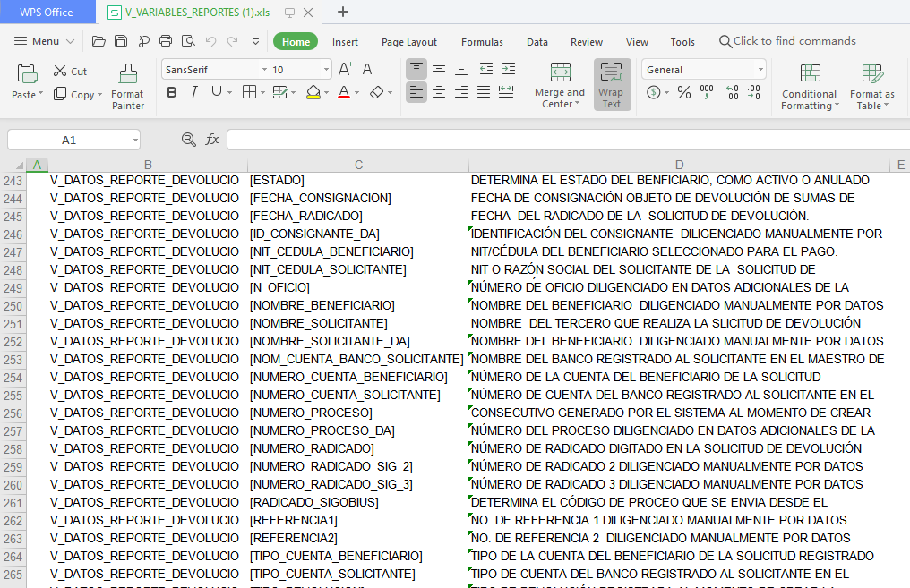Apply bold formatting

click(x=172, y=92)
